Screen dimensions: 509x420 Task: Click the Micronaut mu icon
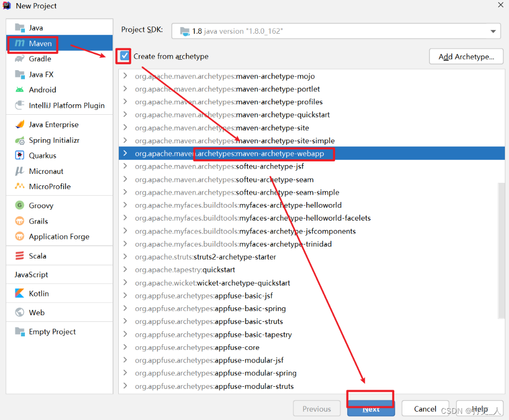point(20,171)
